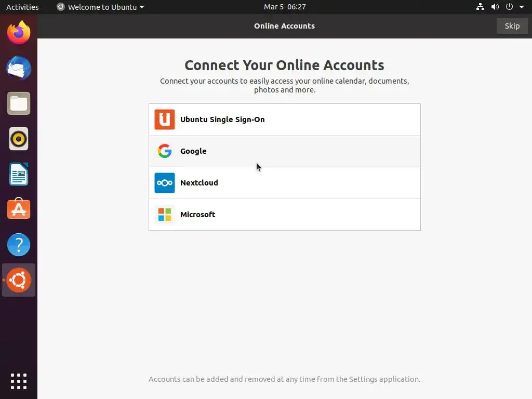Click the Ubuntu Single Sign-On logo icon
The image size is (532, 399).
165,119
